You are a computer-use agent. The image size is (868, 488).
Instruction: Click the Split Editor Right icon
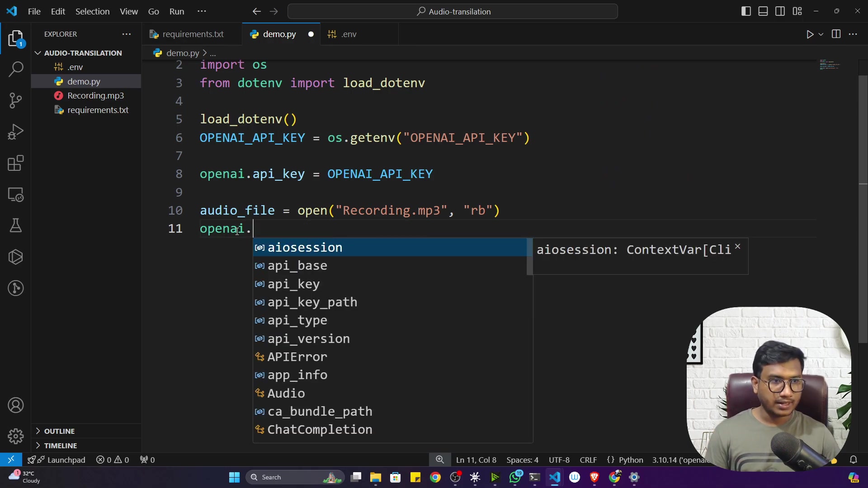click(x=836, y=34)
